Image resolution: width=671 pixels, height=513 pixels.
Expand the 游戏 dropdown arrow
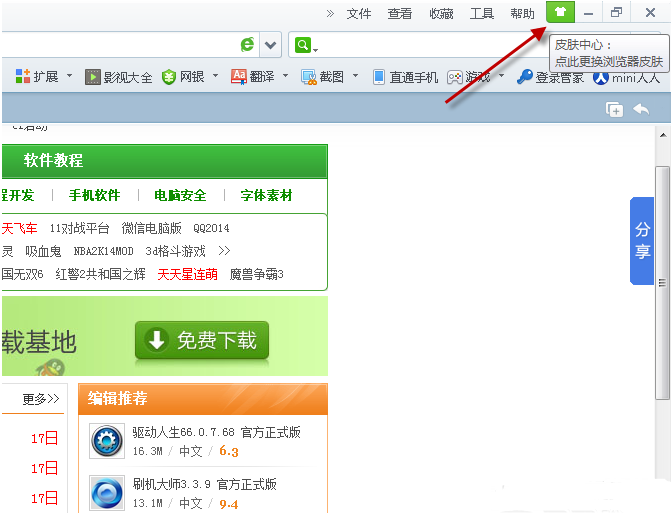pyautogui.click(x=502, y=76)
